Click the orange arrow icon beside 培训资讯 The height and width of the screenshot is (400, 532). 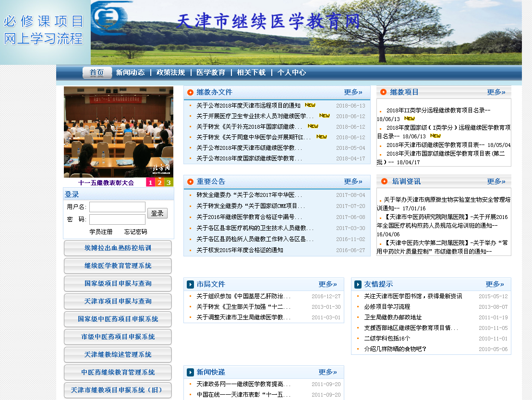383,182
